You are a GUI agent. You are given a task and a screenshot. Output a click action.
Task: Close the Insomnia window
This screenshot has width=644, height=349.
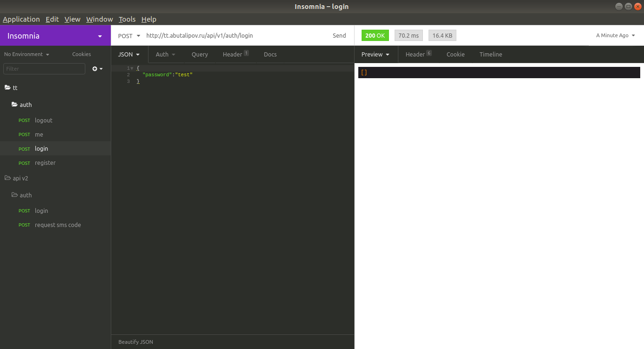coord(637,6)
